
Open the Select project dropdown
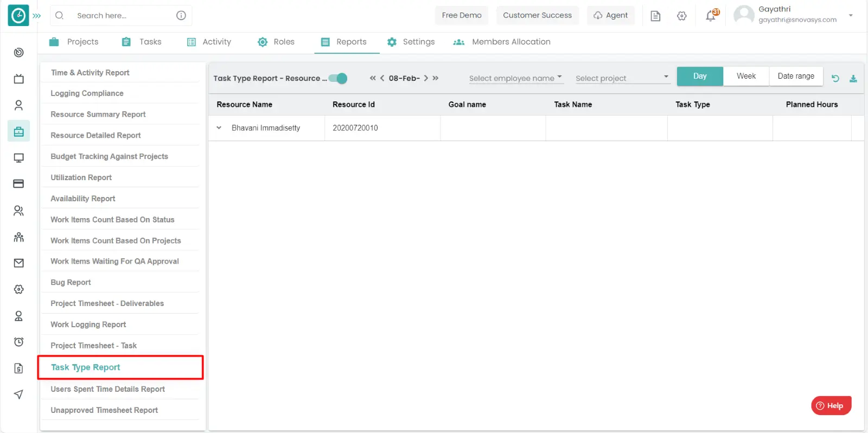pyautogui.click(x=622, y=78)
